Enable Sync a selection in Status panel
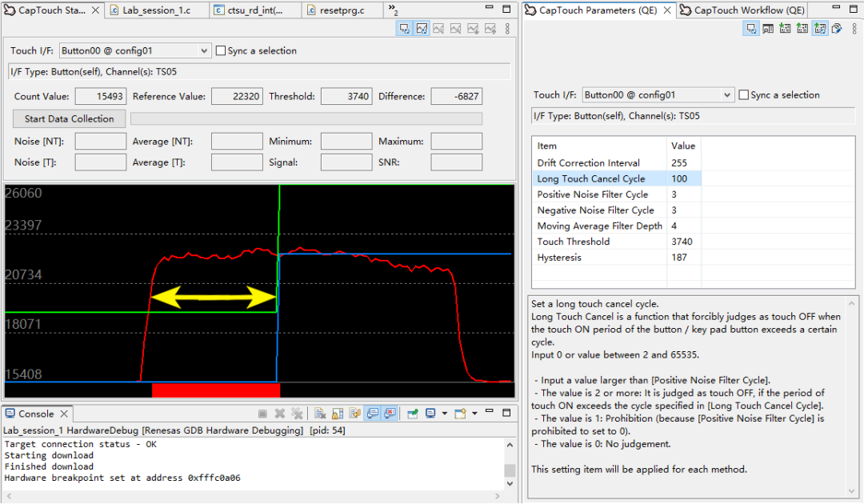864x504 pixels. pos(221,50)
